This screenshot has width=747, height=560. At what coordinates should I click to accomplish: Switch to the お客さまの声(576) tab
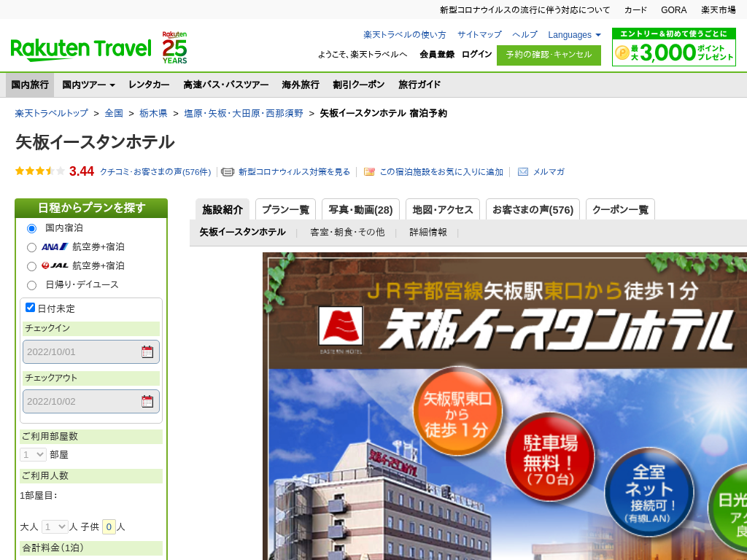[x=533, y=209]
